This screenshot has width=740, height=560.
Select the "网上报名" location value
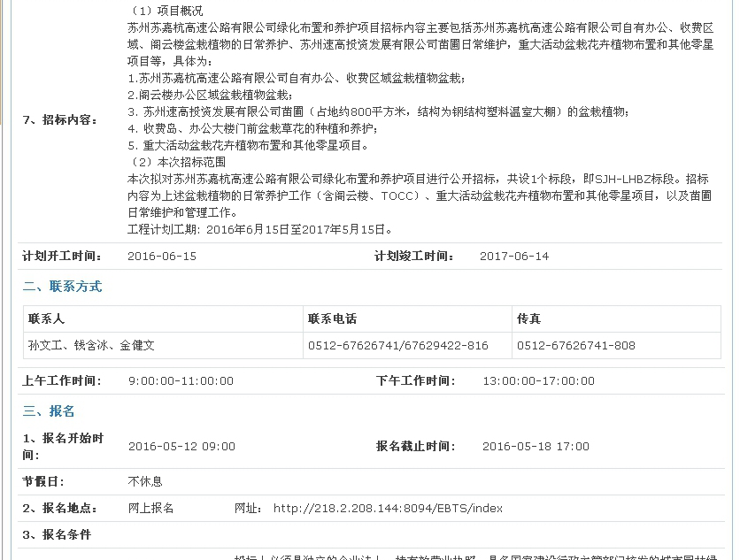[x=151, y=508]
